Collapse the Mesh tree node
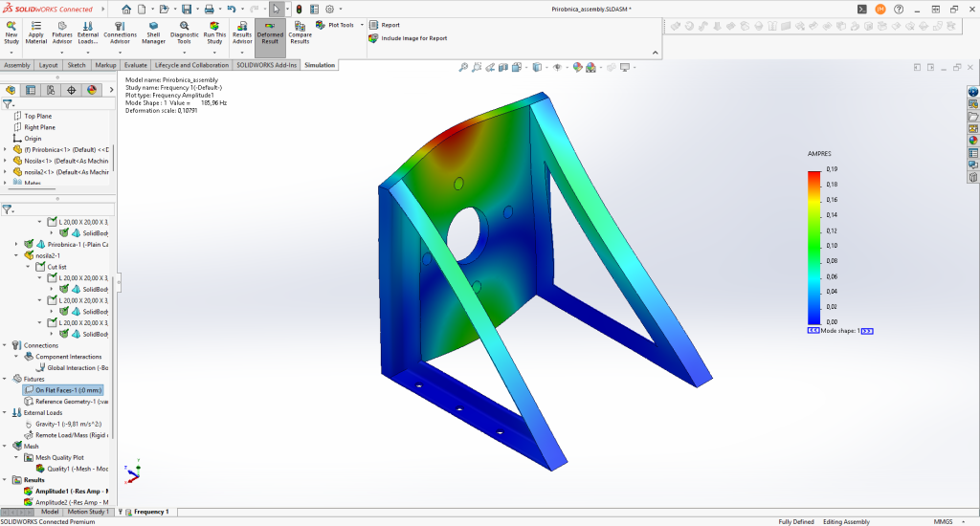 (5, 447)
